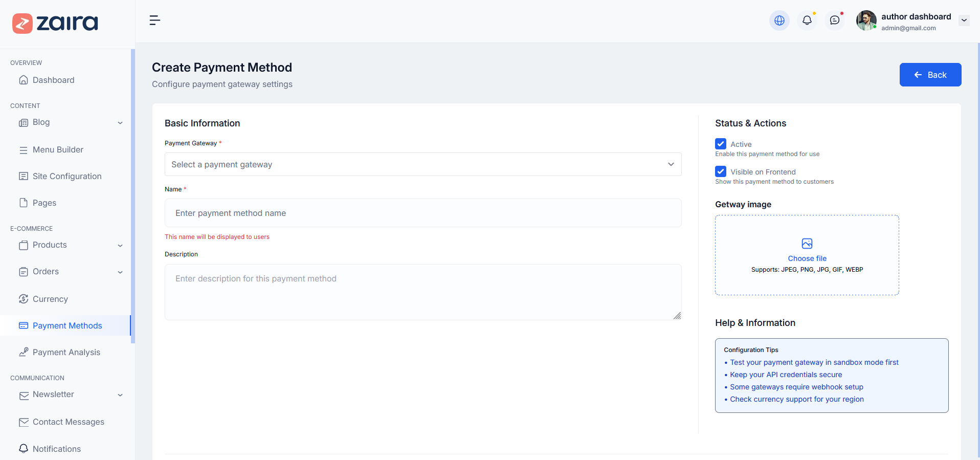Click the Back button
Viewport: 980px width, 460px height.
tap(930, 75)
